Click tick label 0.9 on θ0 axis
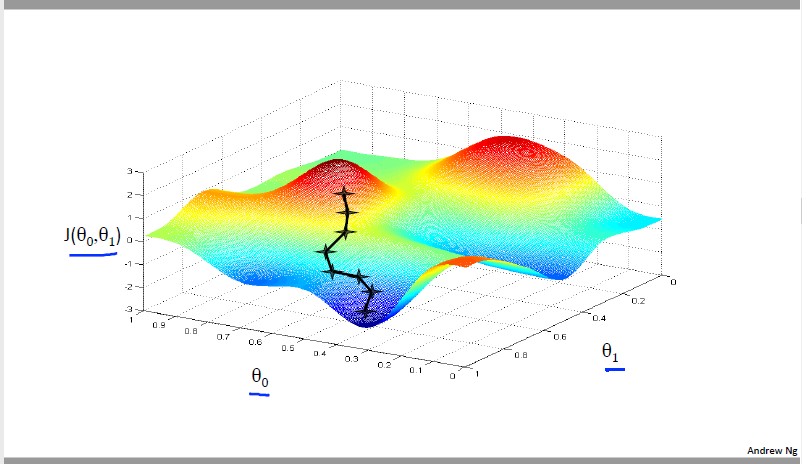 pyautogui.click(x=159, y=325)
